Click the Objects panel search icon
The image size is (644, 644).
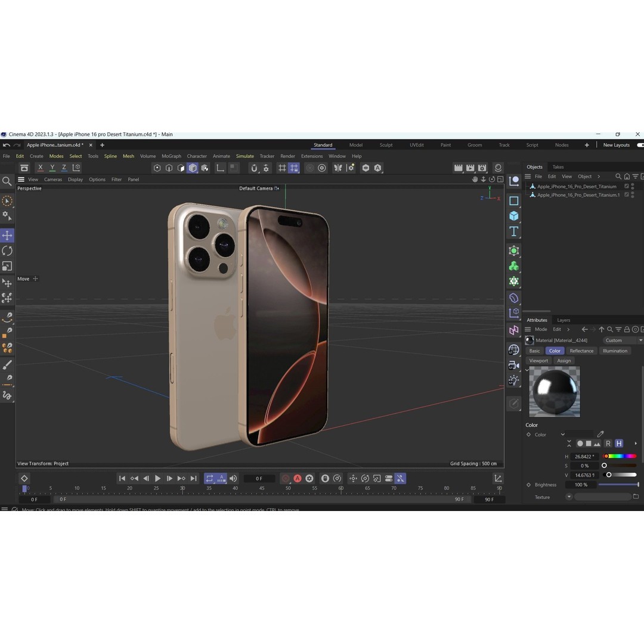(618, 177)
